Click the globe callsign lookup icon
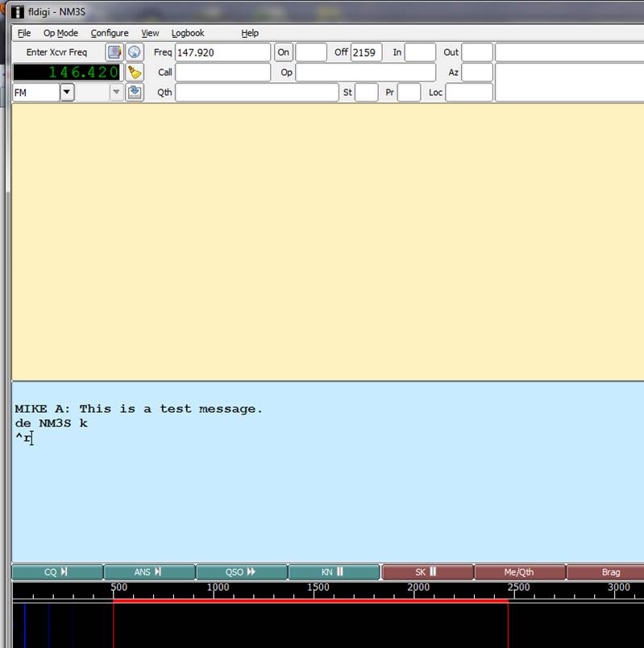This screenshot has width=644, height=648. (x=134, y=52)
